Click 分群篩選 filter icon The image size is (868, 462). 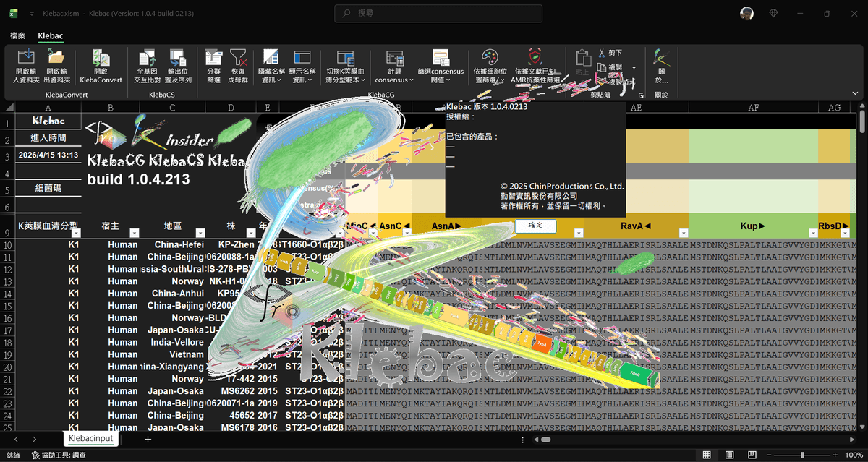coord(213,58)
